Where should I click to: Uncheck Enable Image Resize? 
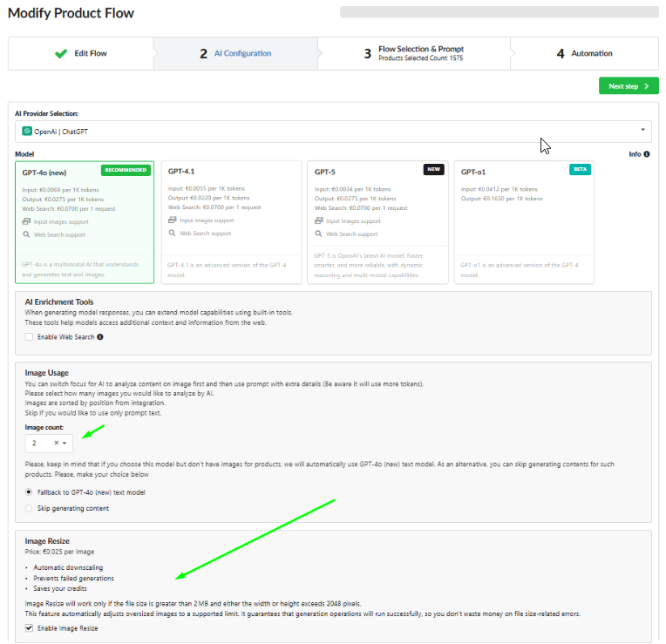tap(29, 627)
